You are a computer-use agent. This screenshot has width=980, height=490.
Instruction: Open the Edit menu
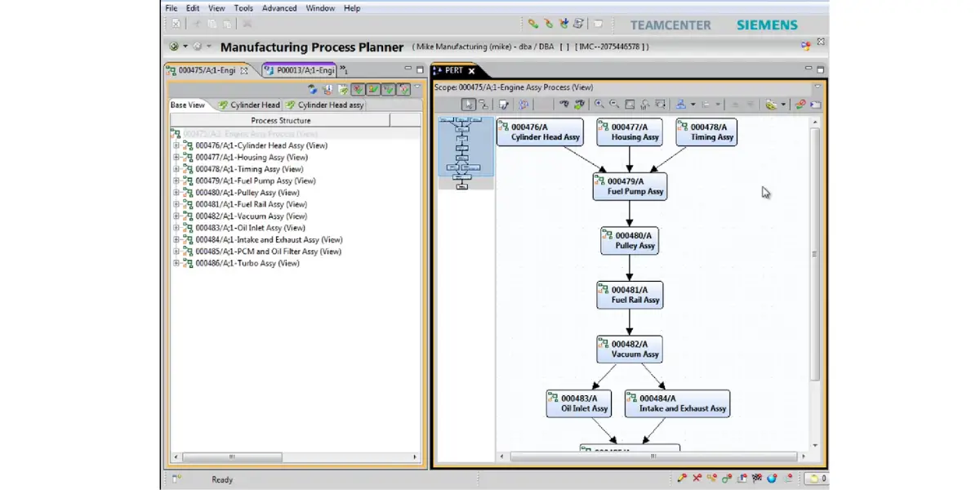pos(193,8)
